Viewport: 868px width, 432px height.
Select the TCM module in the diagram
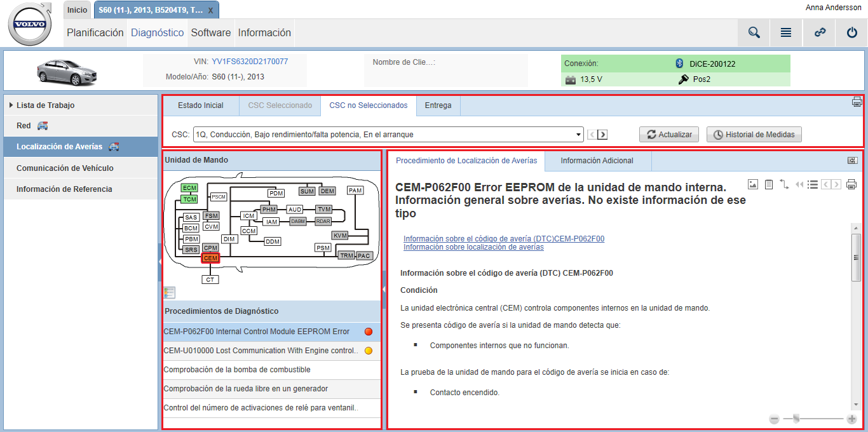[189, 199]
